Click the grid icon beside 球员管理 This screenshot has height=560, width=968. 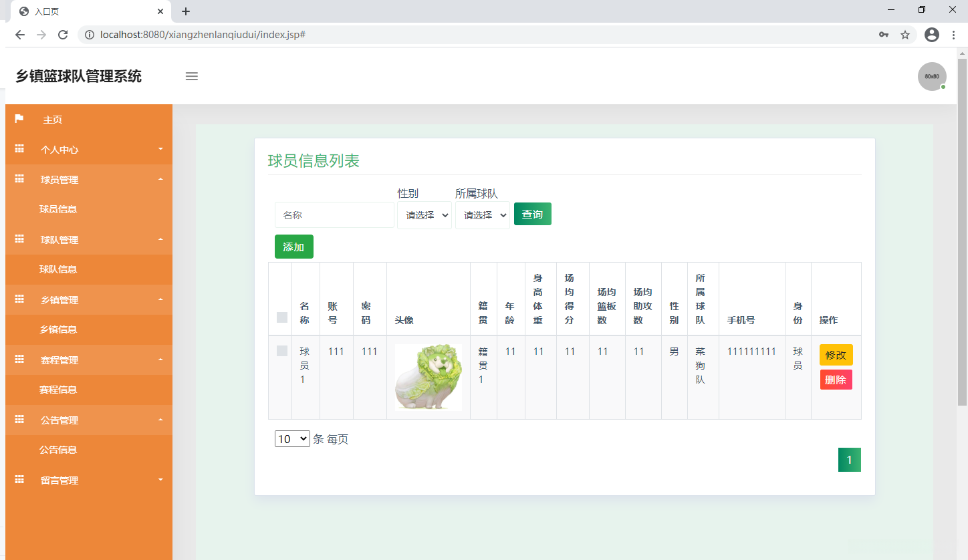(x=19, y=179)
